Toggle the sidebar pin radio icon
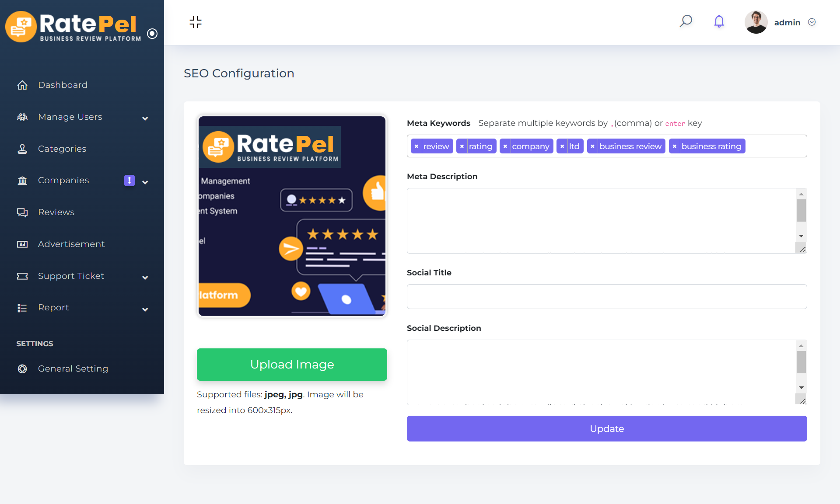Viewport: 840px width, 504px height. 152,34
